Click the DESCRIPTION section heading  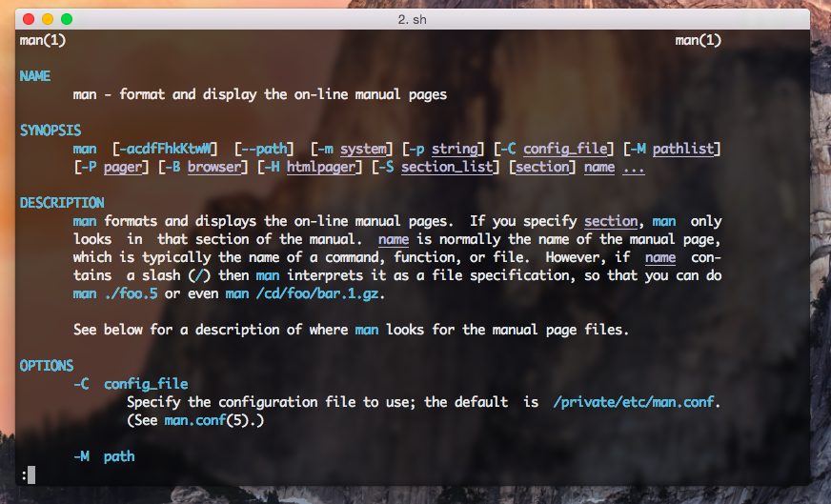[62, 203]
